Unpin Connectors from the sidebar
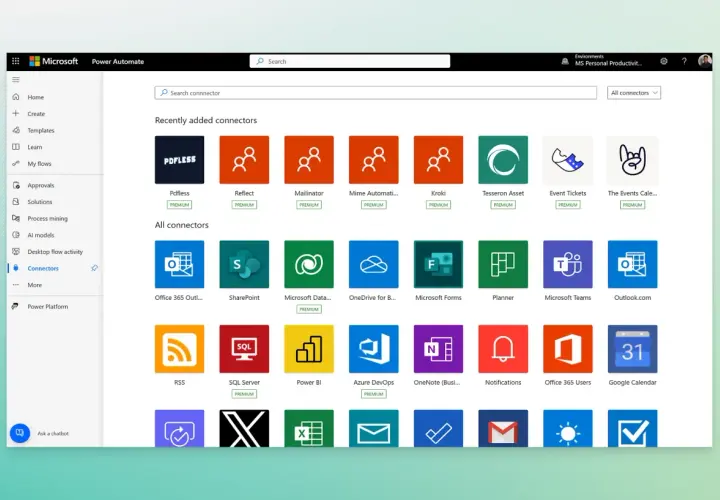 click(x=95, y=268)
